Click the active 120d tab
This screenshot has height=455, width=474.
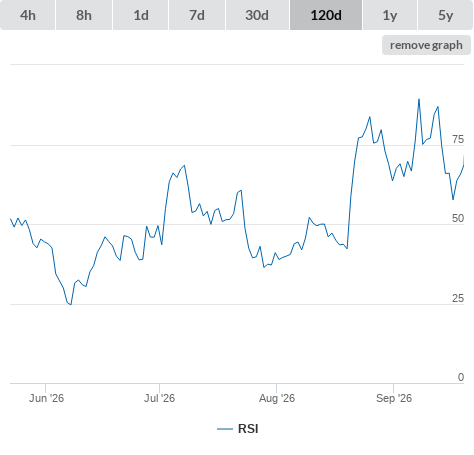[x=326, y=15]
